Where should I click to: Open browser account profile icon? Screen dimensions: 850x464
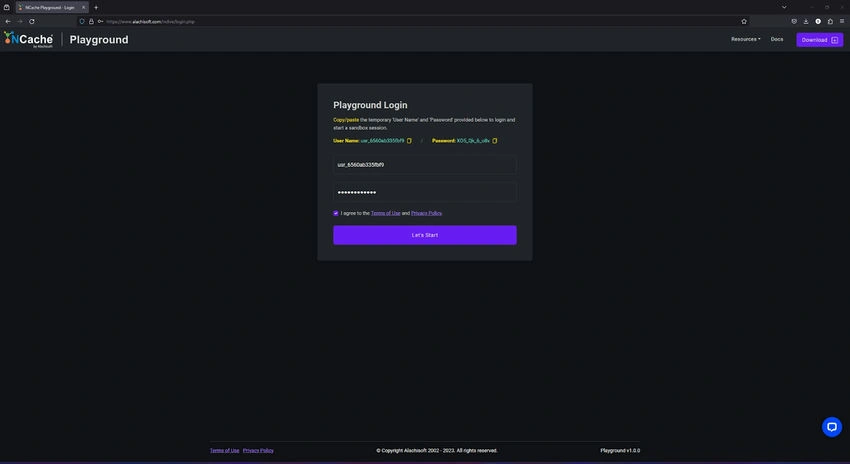(x=818, y=22)
